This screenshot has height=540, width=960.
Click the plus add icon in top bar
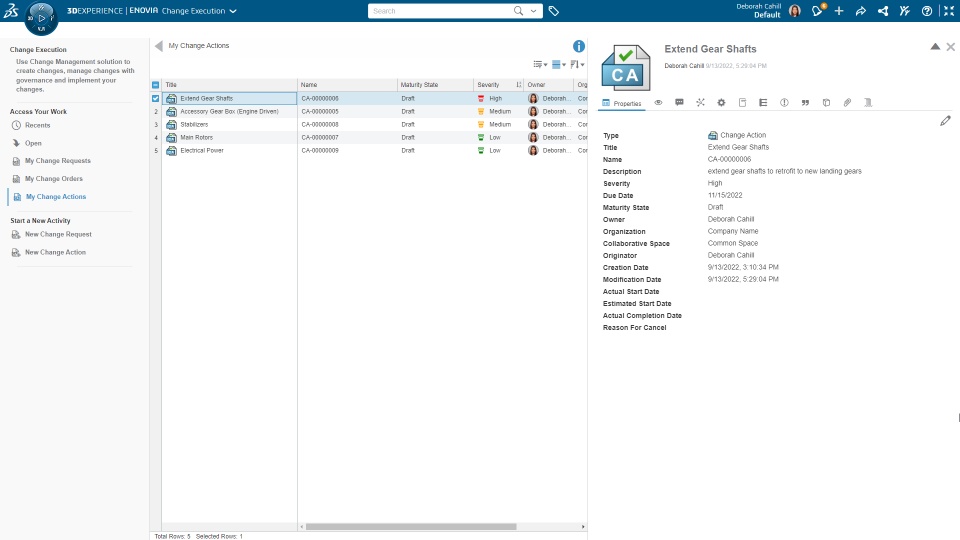tap(839, 11)
